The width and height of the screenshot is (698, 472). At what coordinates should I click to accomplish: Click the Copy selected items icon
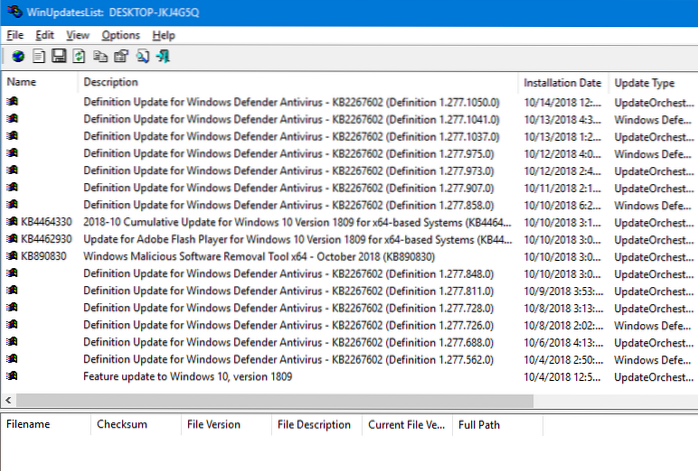100,57
